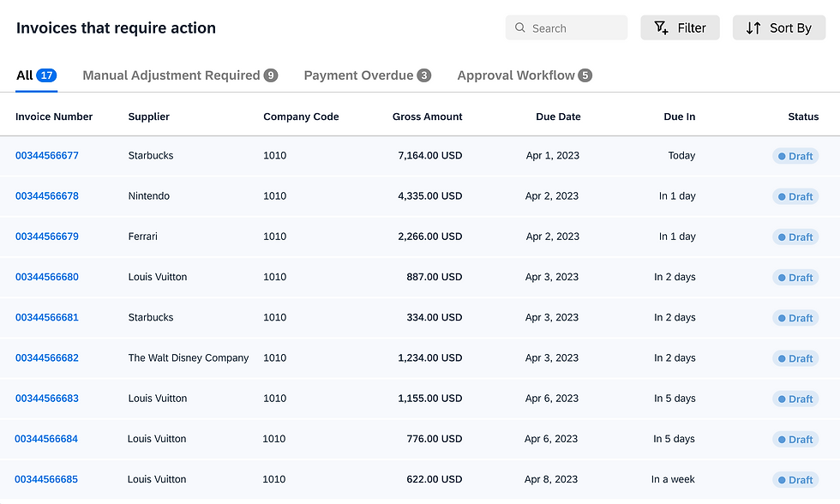
Task: Open the Approval Workflow tab
Action: 525,75
